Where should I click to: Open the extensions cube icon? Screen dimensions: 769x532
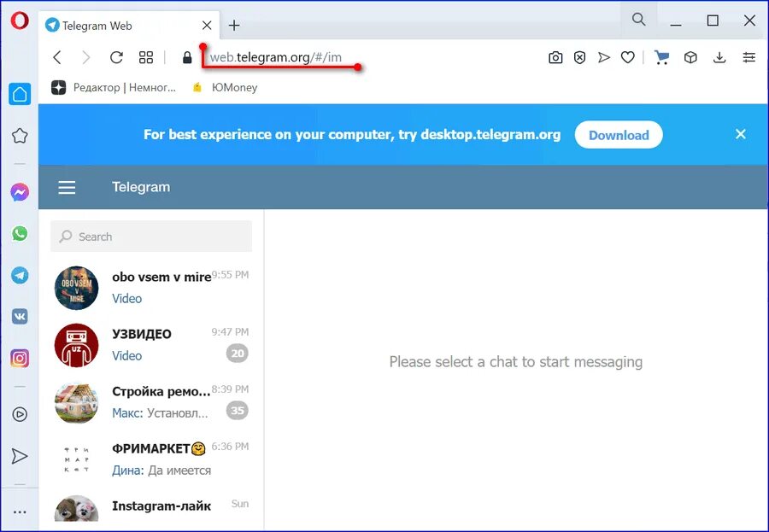pyautogui.click(x=690, y=58)
